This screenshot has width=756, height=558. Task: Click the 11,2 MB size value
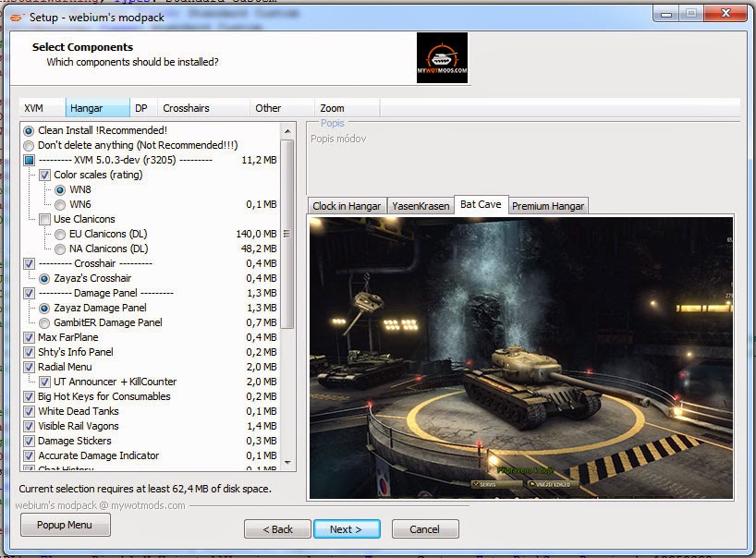tap(259, 160)
